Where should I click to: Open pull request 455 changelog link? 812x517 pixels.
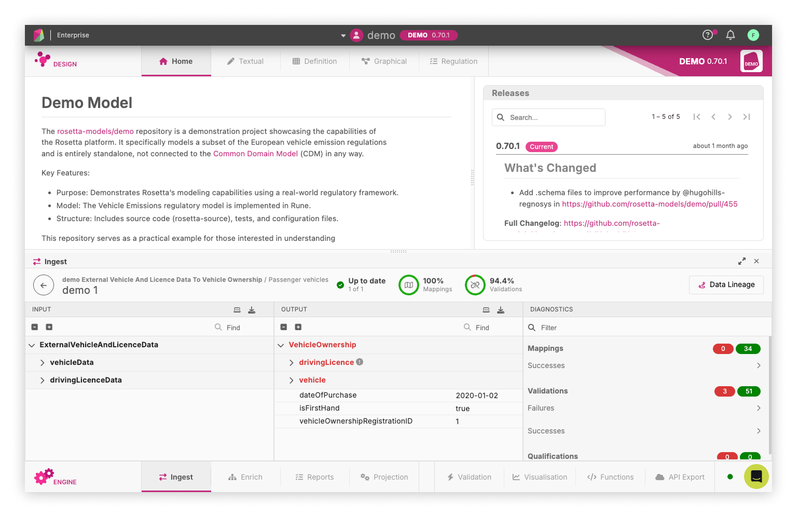[650, 203]
